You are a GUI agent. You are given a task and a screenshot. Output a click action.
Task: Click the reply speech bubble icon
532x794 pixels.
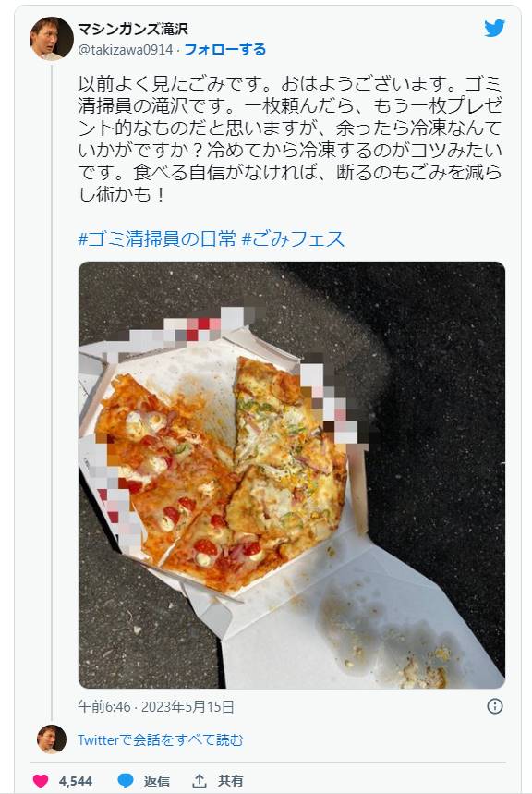[x=126, y=781]
